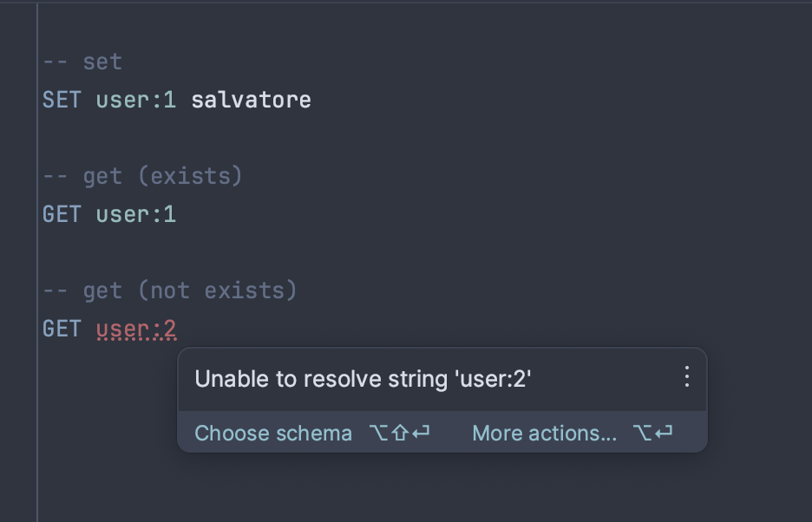Place cursor on the SET keyword
The height and width of the screenshot is (522, 812).
(61, 99)
